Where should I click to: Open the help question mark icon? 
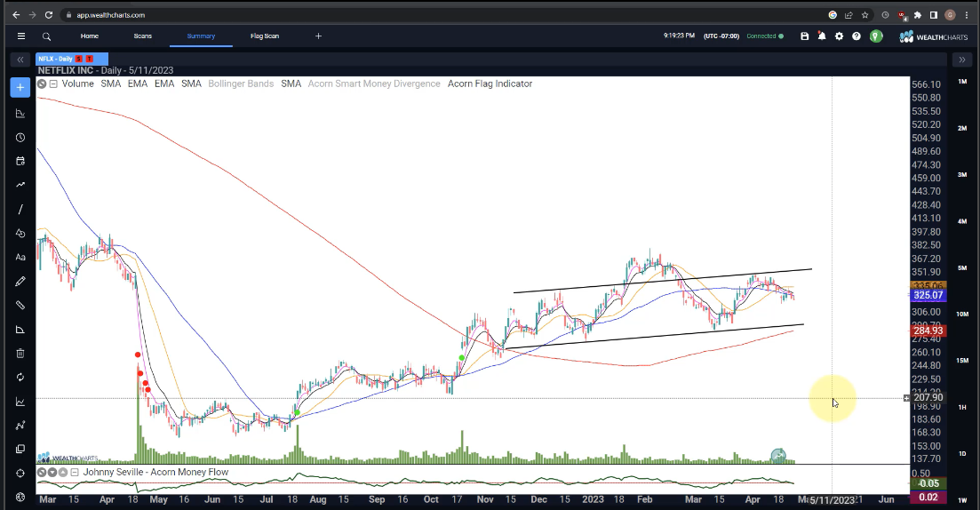click(857, 36)
